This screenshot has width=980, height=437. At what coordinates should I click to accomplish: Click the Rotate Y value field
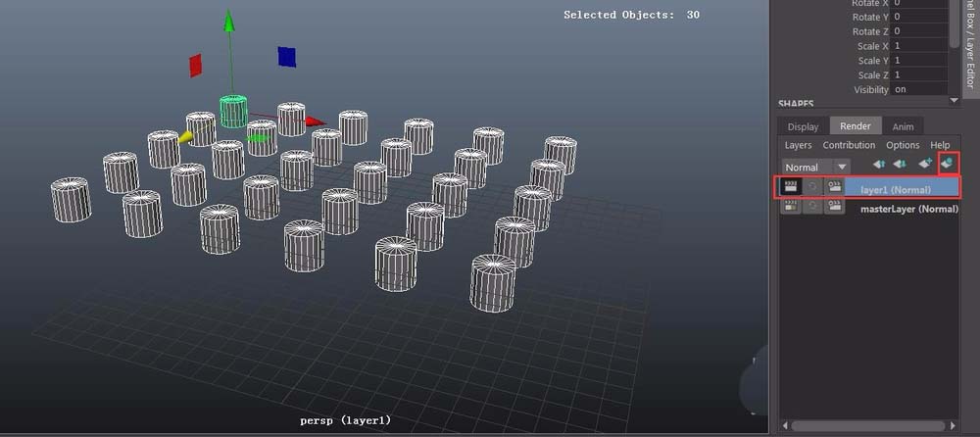point(919,17)
